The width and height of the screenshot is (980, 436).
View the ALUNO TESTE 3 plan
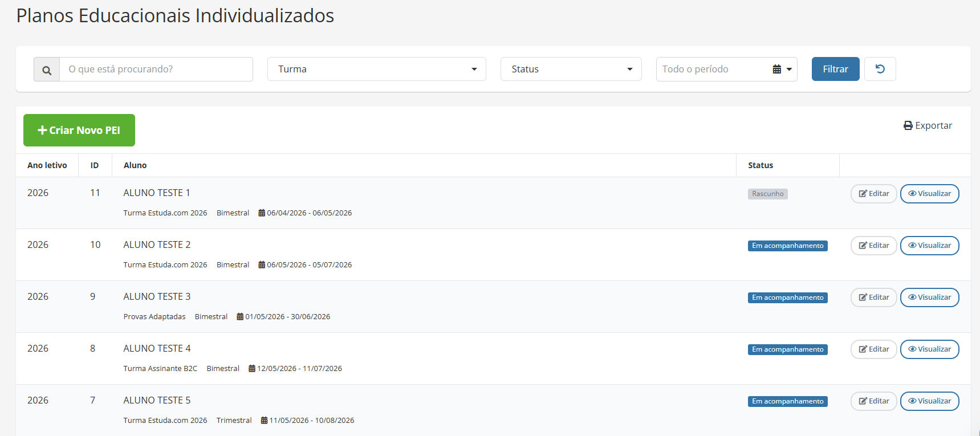pyautogui.click(x=930, y=298)
